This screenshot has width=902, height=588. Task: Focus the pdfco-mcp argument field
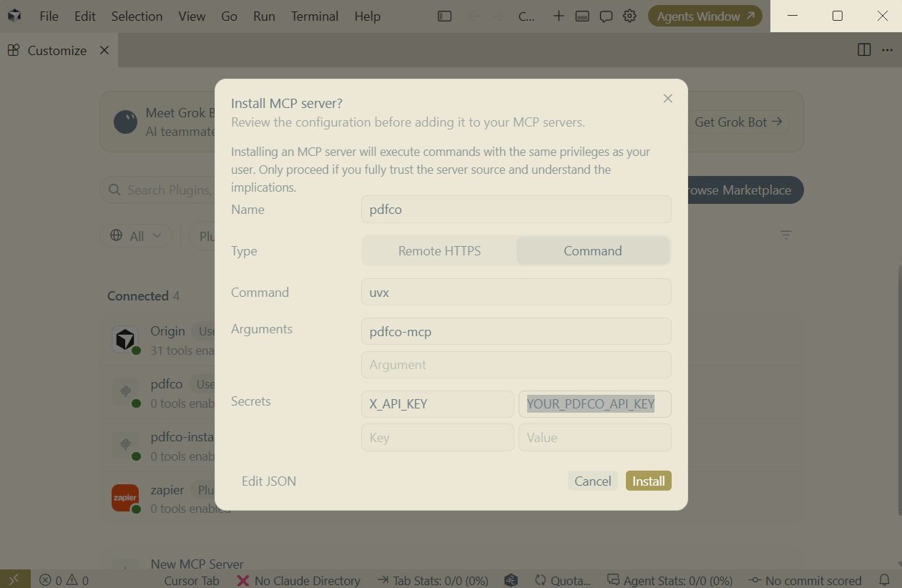pos(516,332)
